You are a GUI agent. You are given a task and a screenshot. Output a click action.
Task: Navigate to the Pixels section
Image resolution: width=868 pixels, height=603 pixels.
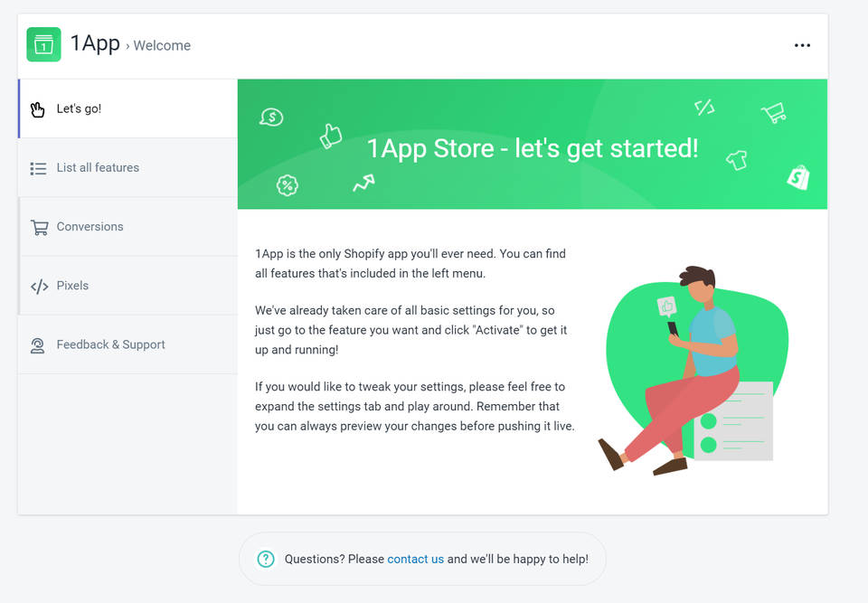click(73, 285)
